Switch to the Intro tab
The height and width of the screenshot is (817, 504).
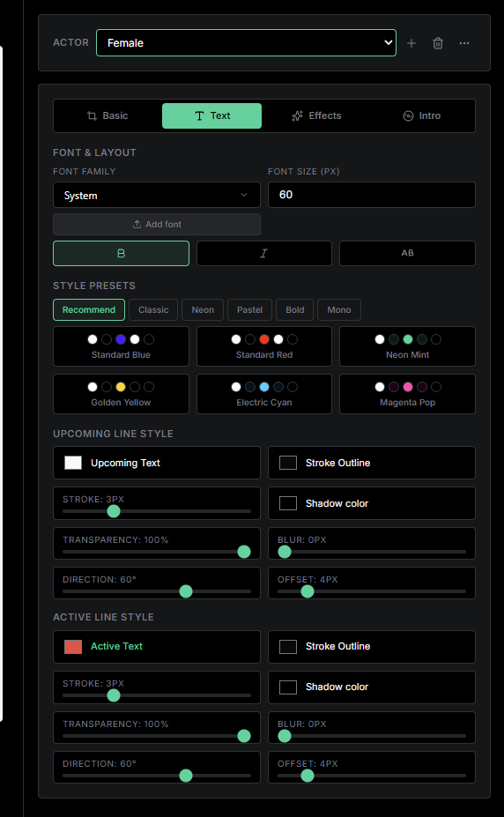tap(421, 115)
